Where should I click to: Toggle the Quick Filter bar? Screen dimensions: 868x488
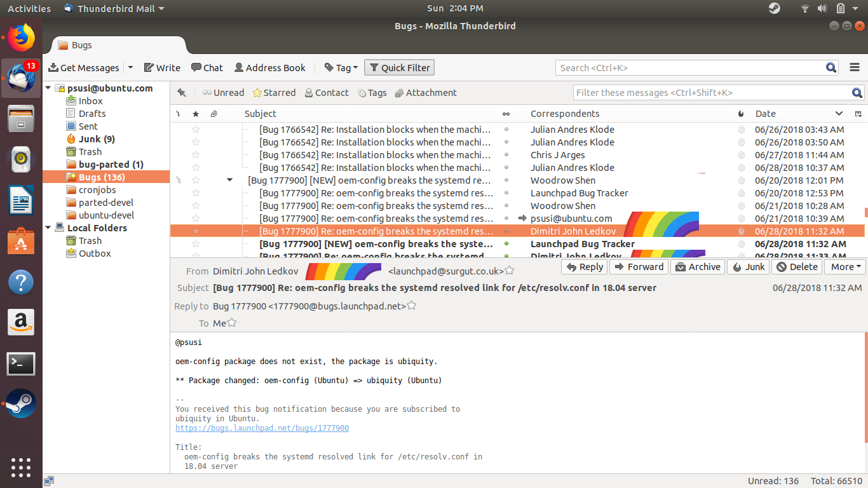click(x=400, y=68)
